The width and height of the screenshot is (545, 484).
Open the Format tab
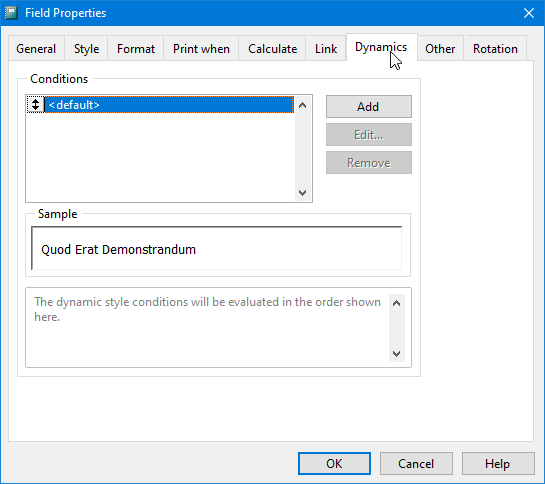136,49
